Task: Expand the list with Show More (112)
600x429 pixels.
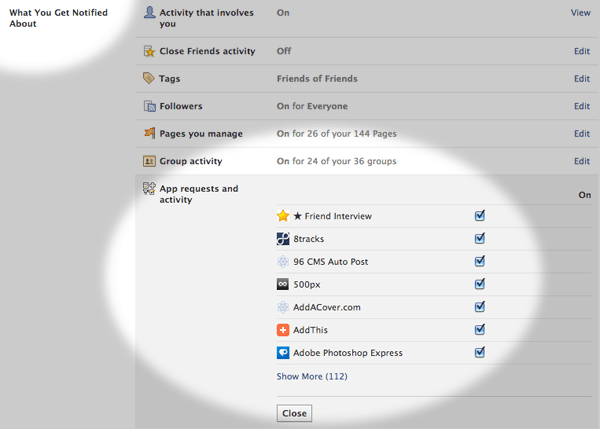Action: click(x=312, y=377)
